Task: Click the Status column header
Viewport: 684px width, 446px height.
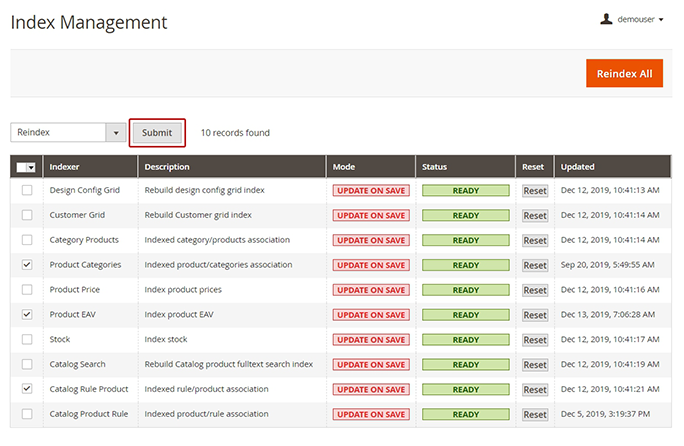Action: click(435, 167)
